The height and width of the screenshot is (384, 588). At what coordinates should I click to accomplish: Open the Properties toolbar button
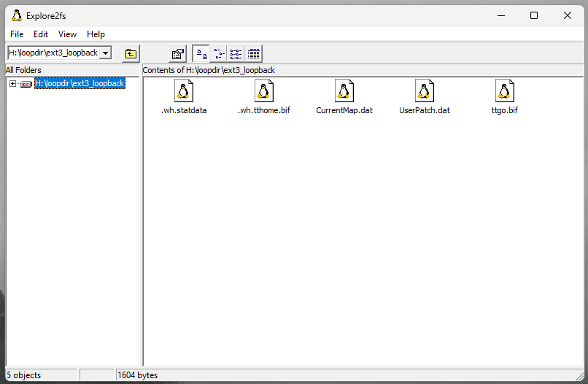(178, 54)
